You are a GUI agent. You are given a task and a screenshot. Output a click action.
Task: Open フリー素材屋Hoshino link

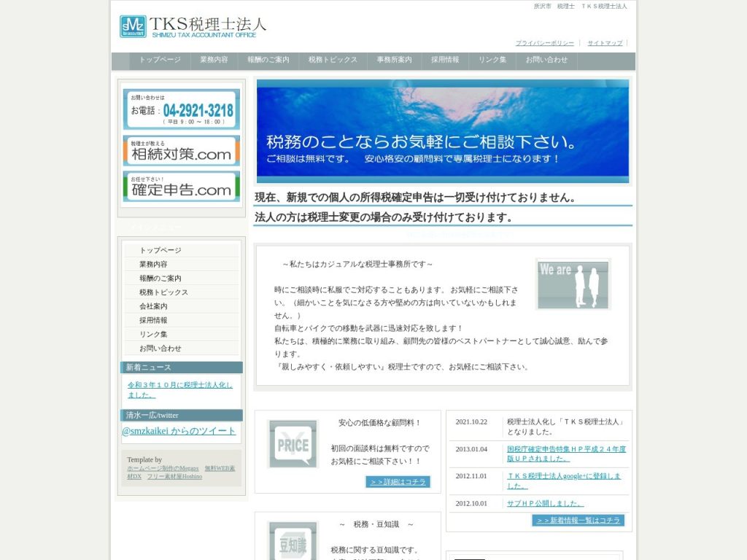click(174, 476)
